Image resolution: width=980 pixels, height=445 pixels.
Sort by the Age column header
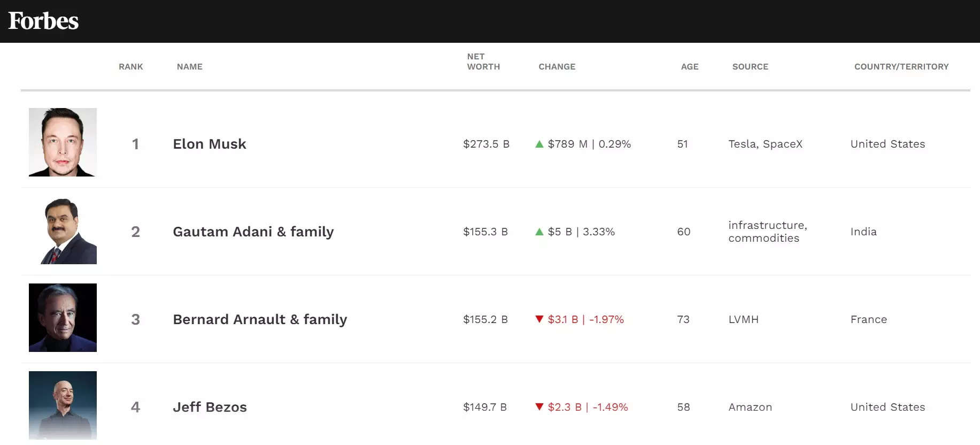(690, 67)
